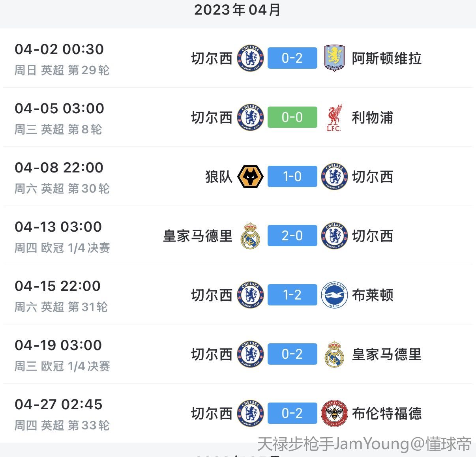Click the 2-0 score of 皇家马德里 match
Screen dimensions: 476x457
point(292,236)
